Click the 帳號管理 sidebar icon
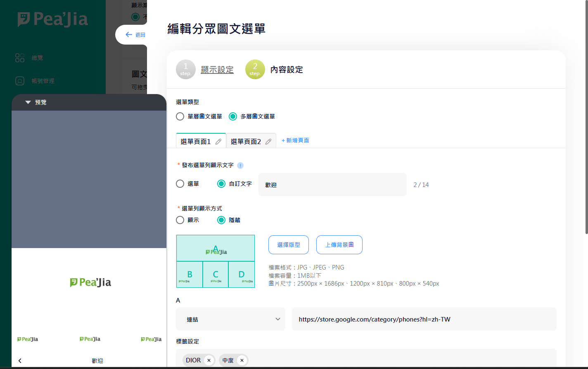The width and height of the screenshot is (588, 369). [x=20, y=81]
